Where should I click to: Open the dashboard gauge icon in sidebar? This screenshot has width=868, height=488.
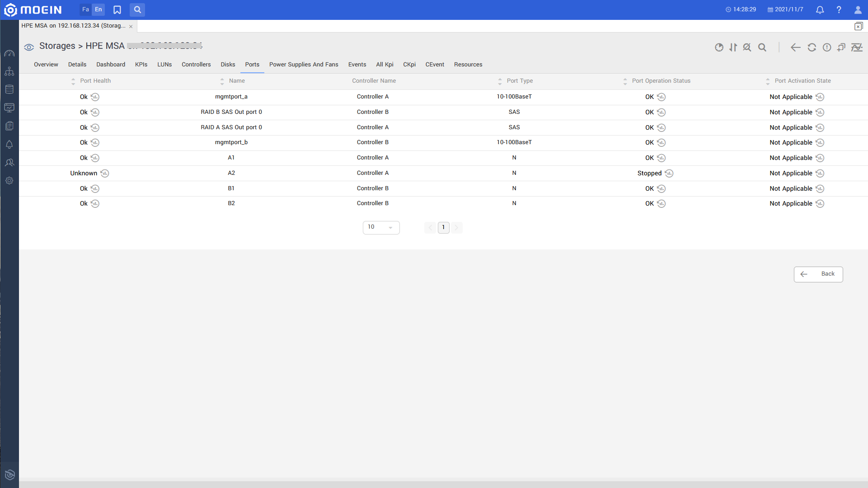point(9,53)
